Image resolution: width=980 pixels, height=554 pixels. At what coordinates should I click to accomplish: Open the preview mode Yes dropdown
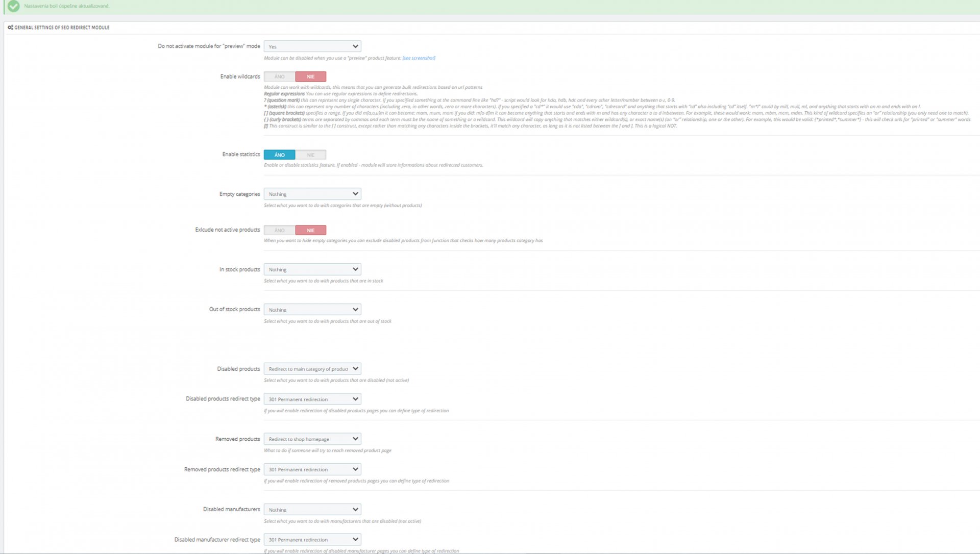[312, 46]
